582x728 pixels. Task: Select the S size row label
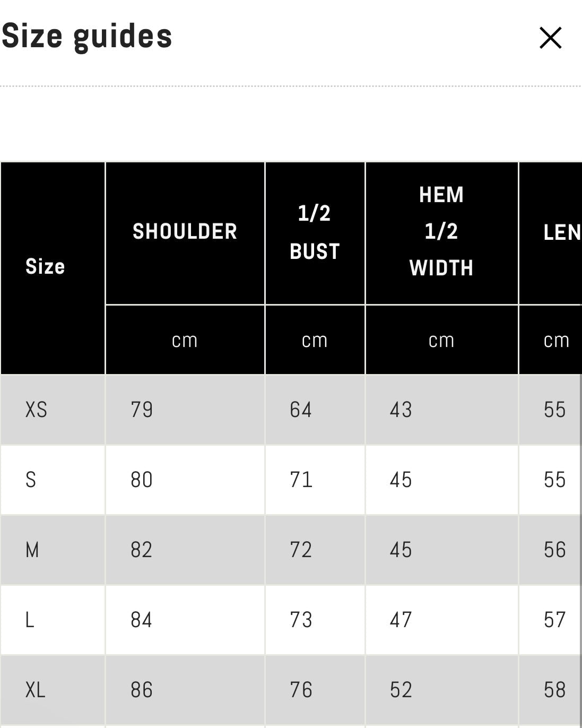(31, 480)
